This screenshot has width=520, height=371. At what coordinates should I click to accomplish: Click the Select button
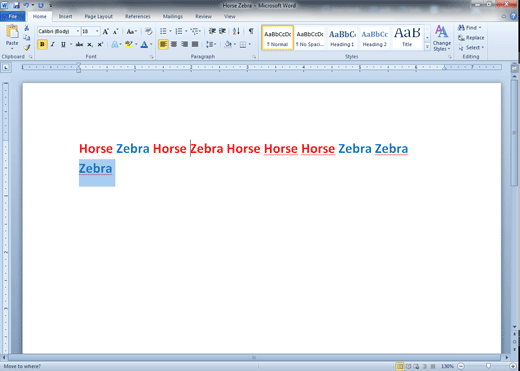471,48
